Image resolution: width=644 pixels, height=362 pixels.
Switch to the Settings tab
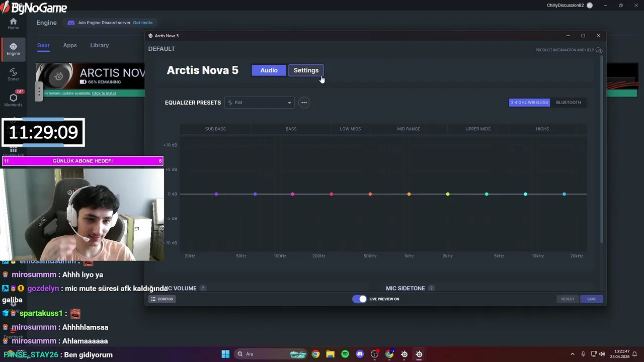click(306, 70)
